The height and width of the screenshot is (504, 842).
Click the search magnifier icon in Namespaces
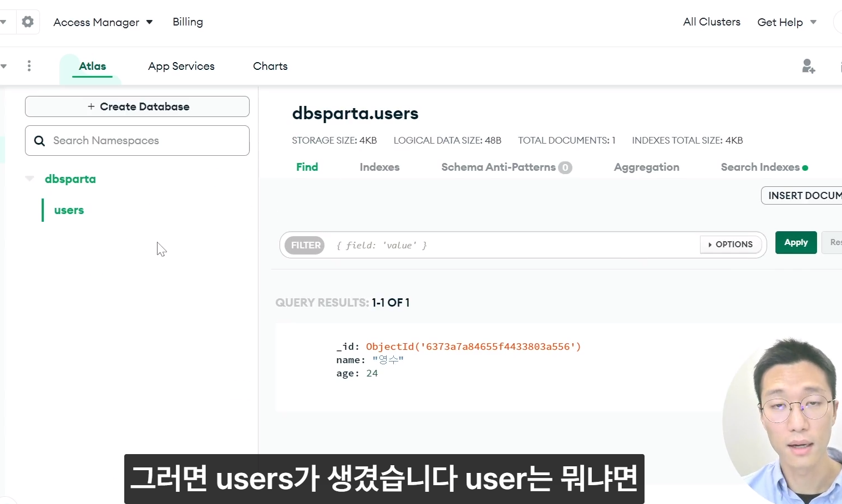[x=39, y=141]
